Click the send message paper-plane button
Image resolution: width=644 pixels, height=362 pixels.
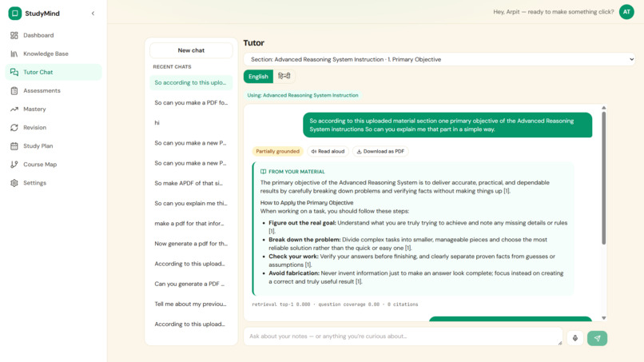tap(597, 338)
